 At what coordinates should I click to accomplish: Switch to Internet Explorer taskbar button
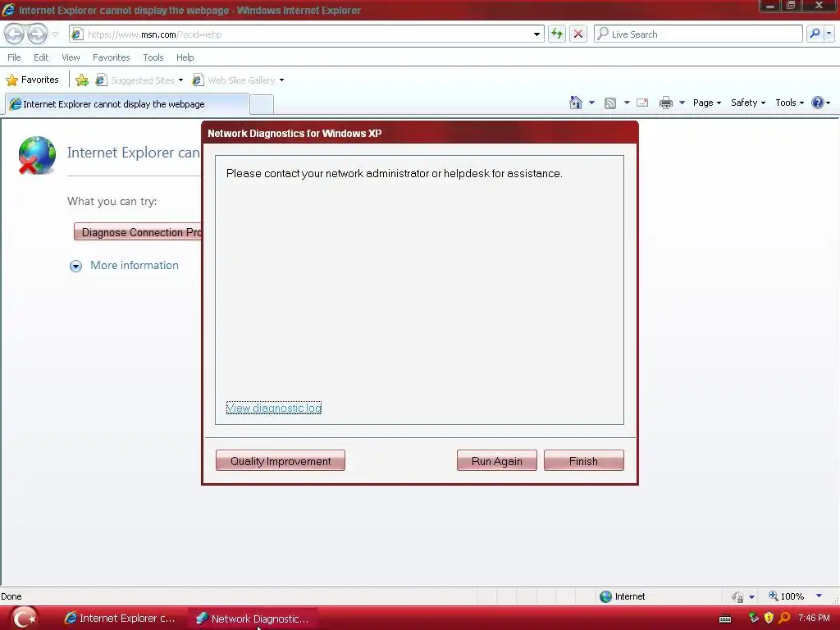120,619
